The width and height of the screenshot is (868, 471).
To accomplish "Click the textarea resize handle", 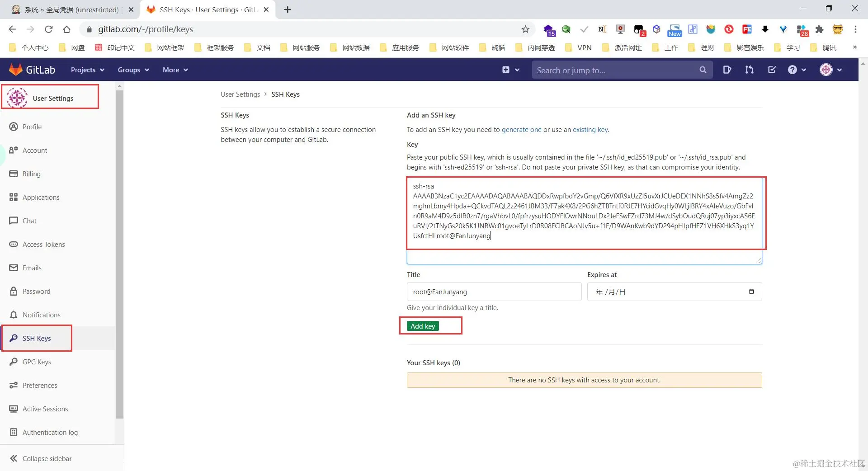I will pos(758,260).
